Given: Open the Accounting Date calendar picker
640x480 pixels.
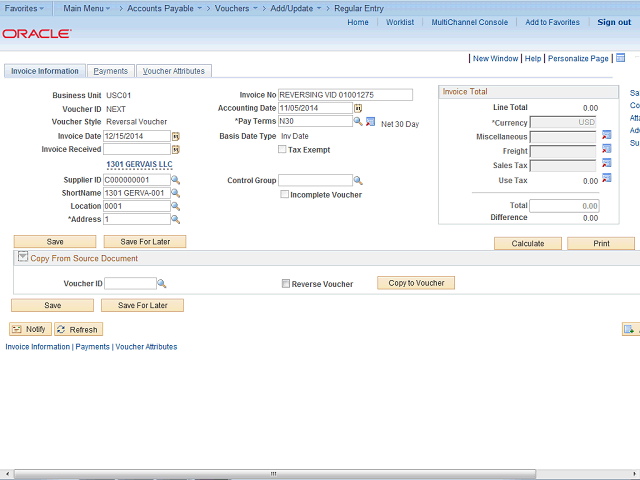Looking at the screenshot, I should (x=358, y=108).
